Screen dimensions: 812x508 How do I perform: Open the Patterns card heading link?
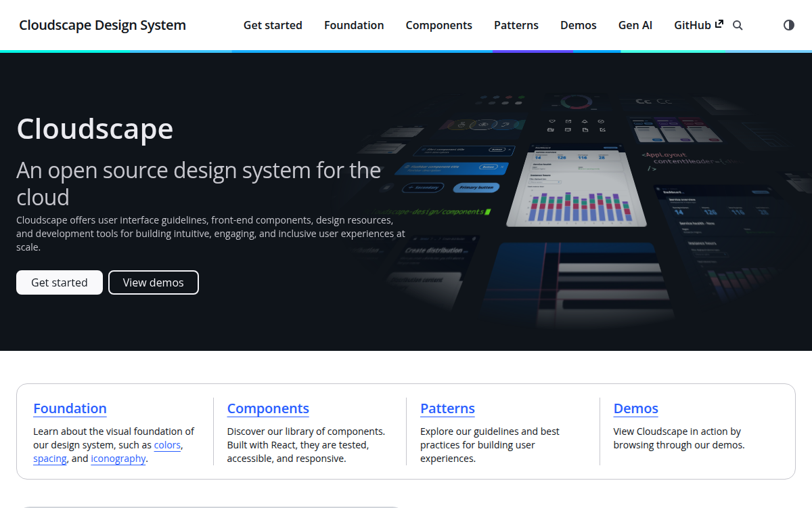click(447, 408)
